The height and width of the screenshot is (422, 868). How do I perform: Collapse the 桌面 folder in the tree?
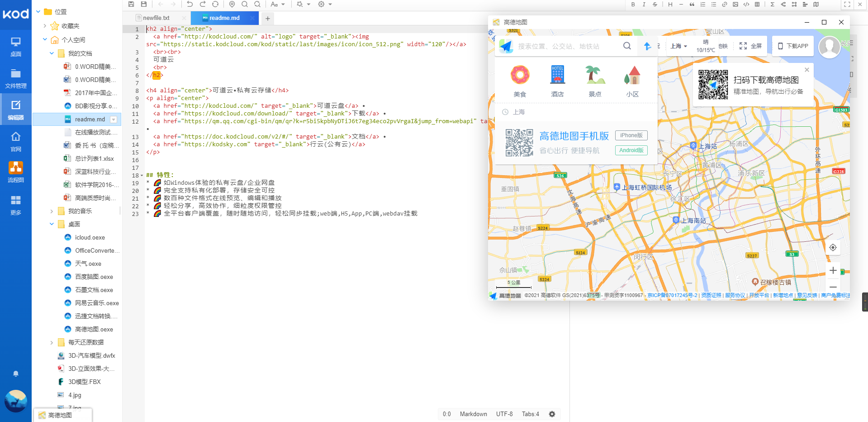tap(52, 224)
